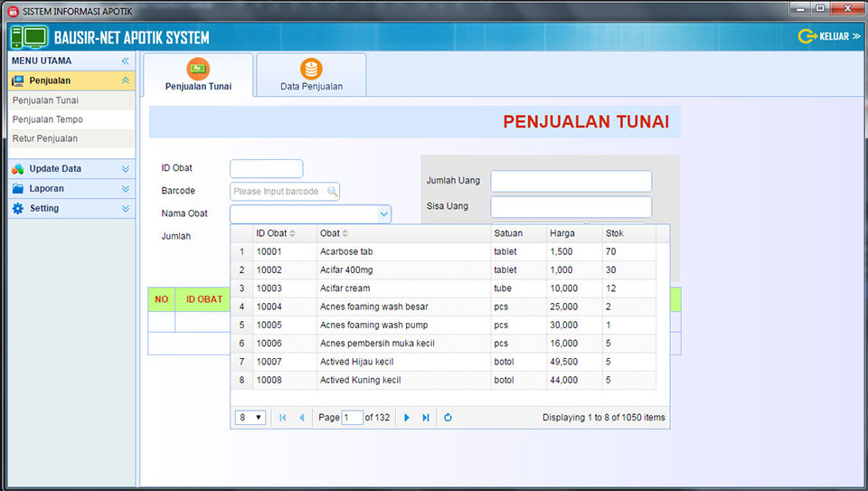The width and height of the screenshot is (868, 491).
Task: Open the Nama Obat combo dropdown
Action: tap(383, 214)
